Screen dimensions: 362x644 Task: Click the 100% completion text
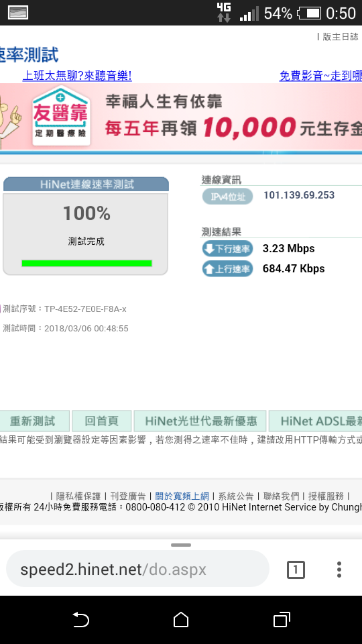click(86, 213)
